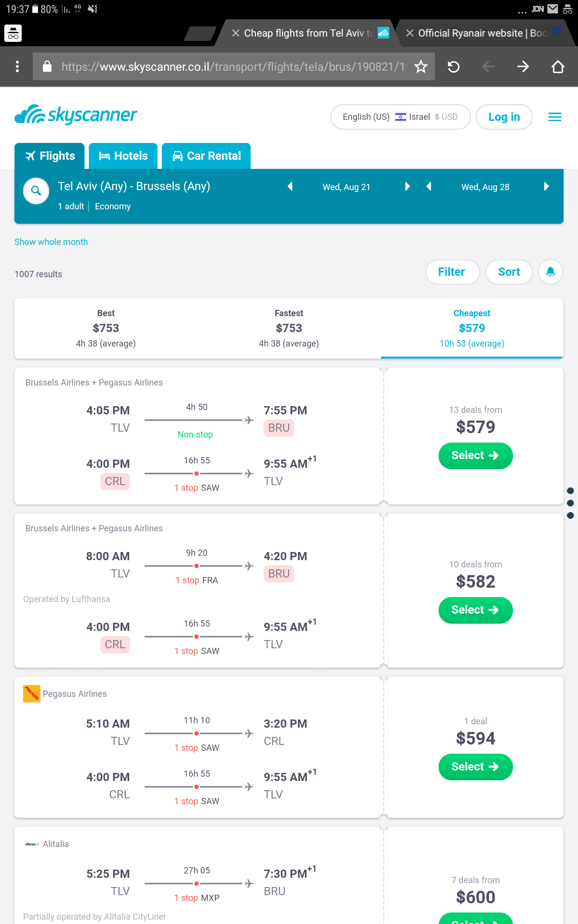Switch to Hotels tab
Screen dimensions: 578x924
tap(123, 156)
